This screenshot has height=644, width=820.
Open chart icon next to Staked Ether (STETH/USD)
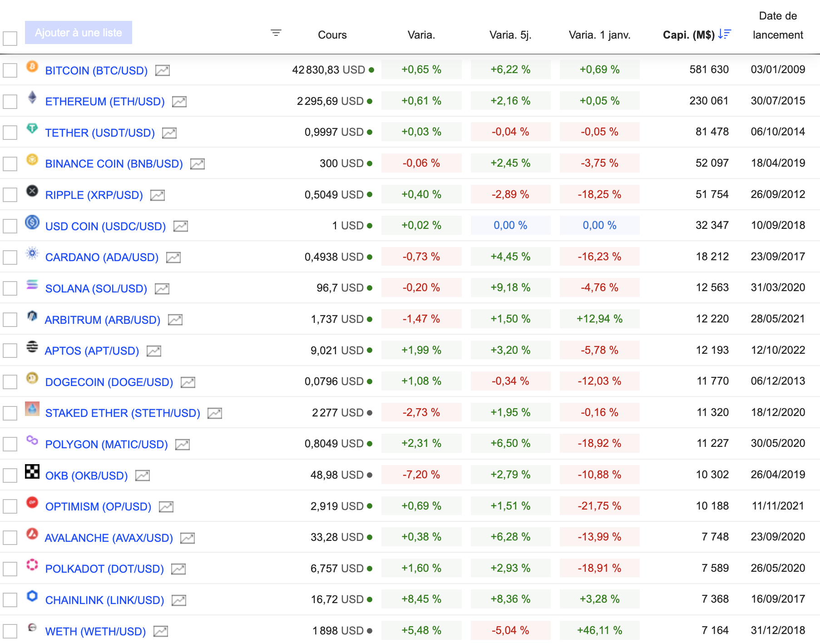tap(215, 413)
